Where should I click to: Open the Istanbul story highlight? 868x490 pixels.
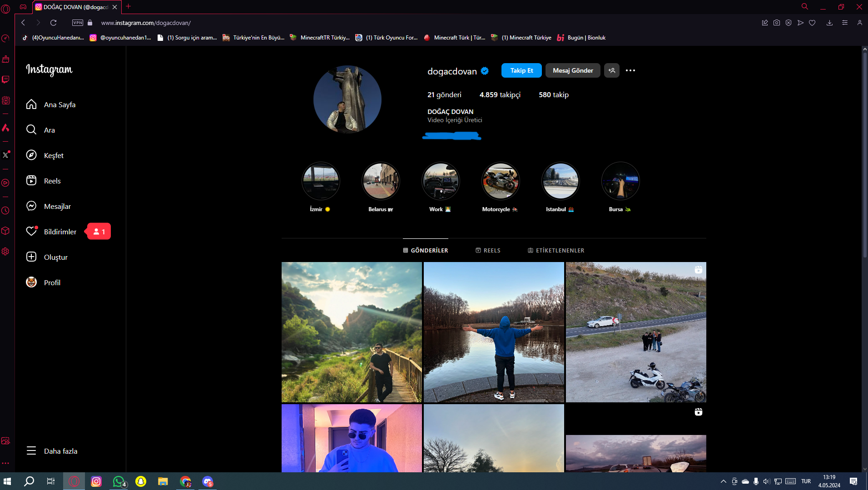pyautogui.click(x=560, y=181)
